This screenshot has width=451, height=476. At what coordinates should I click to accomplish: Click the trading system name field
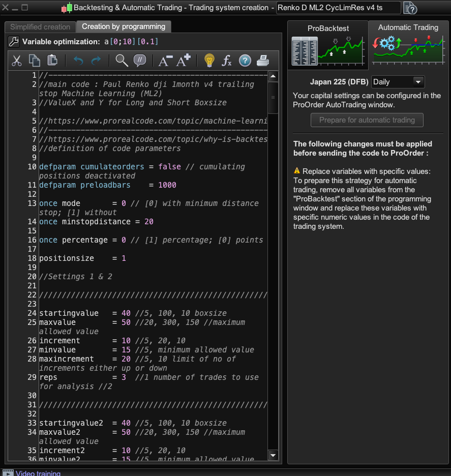pyautogui.click(x=338, y=8)
